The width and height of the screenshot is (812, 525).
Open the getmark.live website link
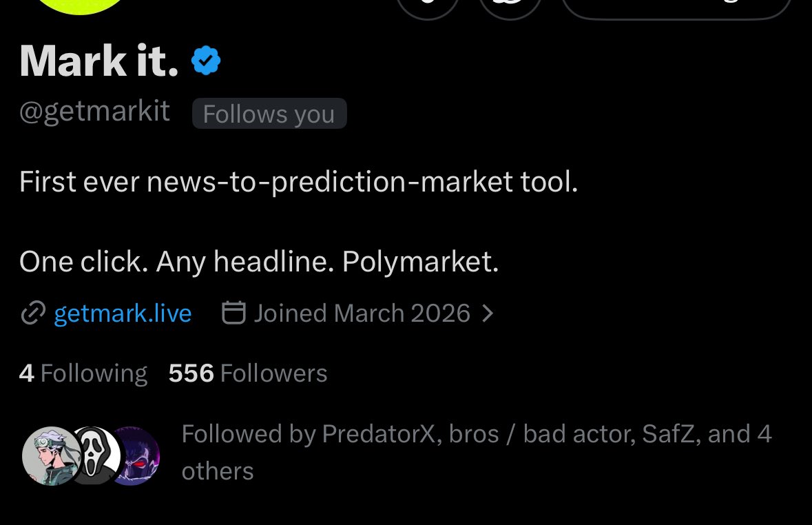click(x=123, y=313)
